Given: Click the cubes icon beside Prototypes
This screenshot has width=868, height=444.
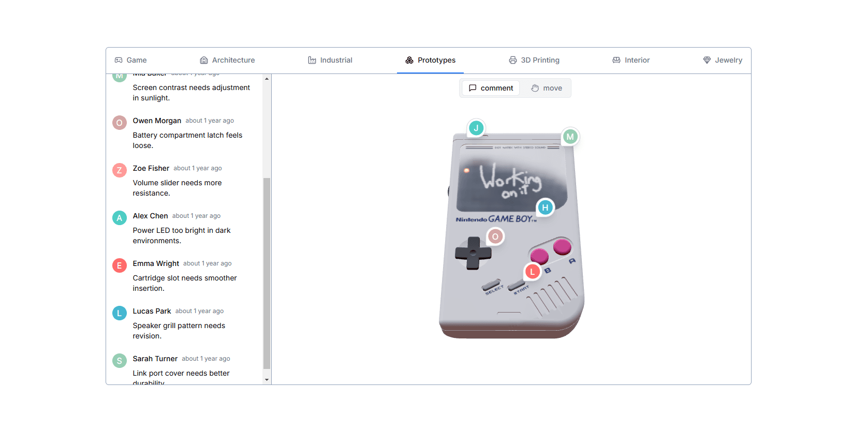Looking at the screenshot, I should click(x=409, y=60).
